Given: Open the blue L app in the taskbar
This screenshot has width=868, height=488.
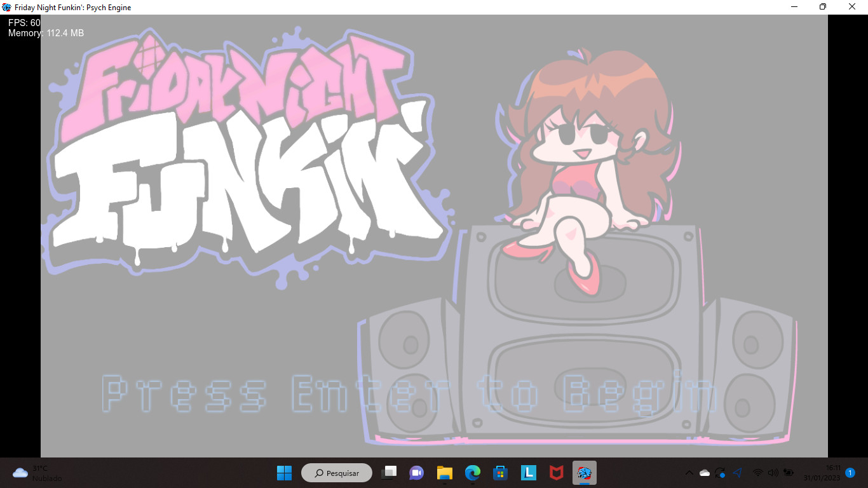Looking at the screenshot, I should pos(528,473).
